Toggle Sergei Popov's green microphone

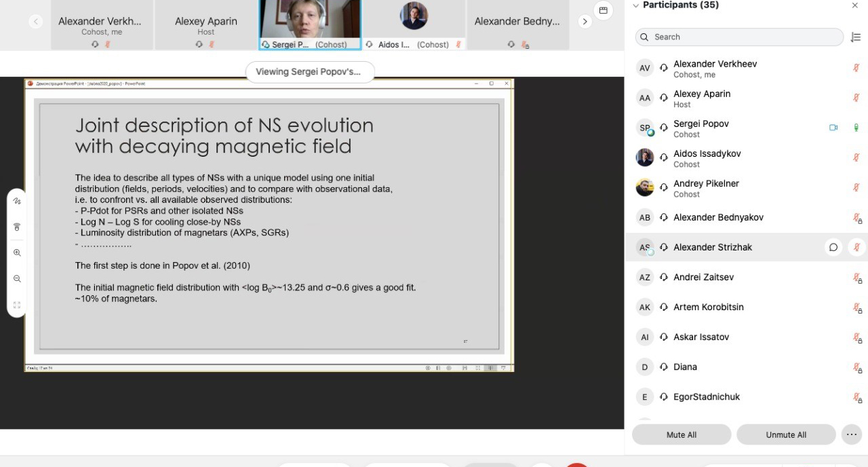click(x=856, y=128)
